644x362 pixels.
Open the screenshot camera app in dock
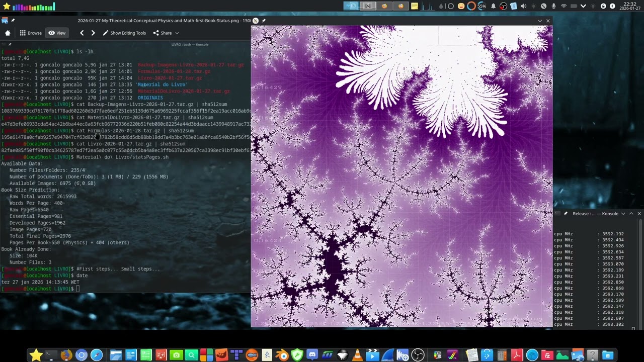pos(176,355)
